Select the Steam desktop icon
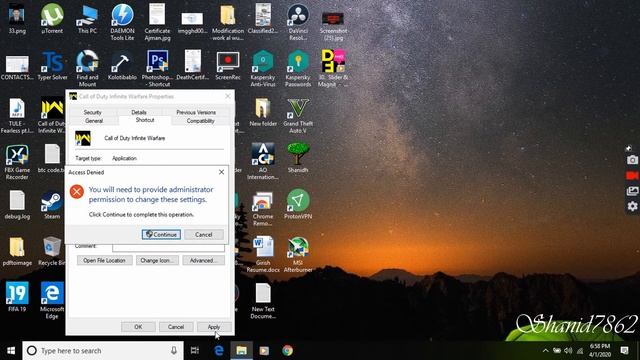This screenshot has height=360, width=640. pyautogui.click(x=52, y=204)
